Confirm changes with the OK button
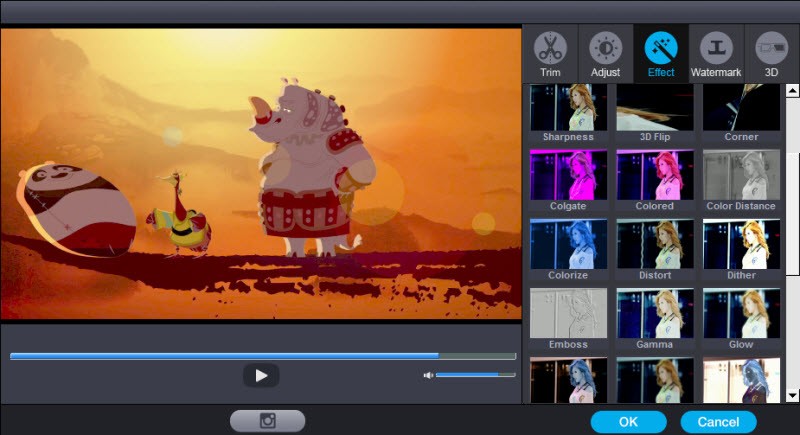The height and width of the screenshot is (435, 800). [x=628, y=422]
